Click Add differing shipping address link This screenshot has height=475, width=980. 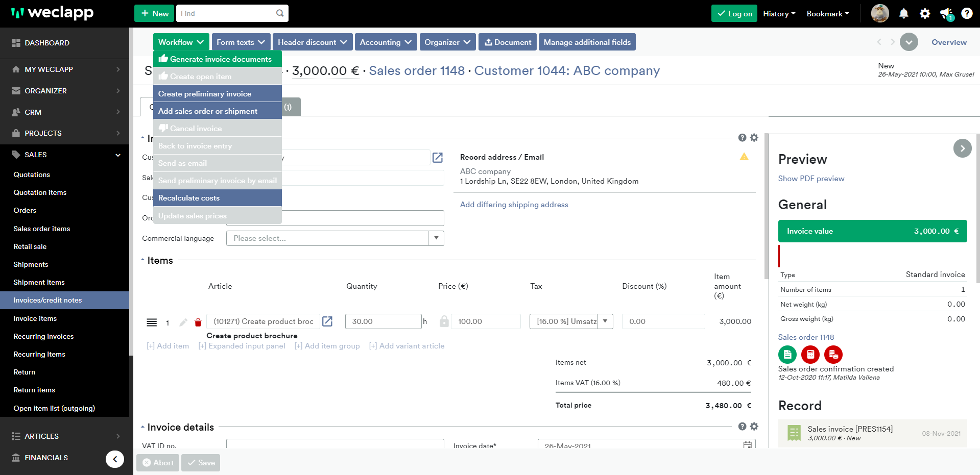click(x=514, y=205)
